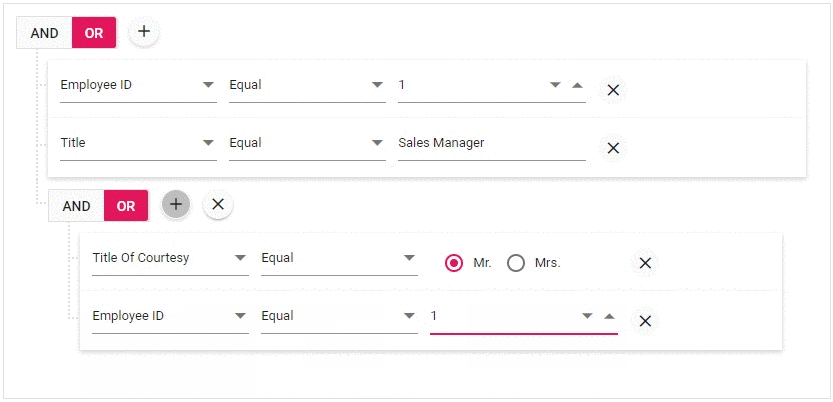Increase the first Employee ID value
Viewport: 833px width, 402px height.
[x=577, y=85]
